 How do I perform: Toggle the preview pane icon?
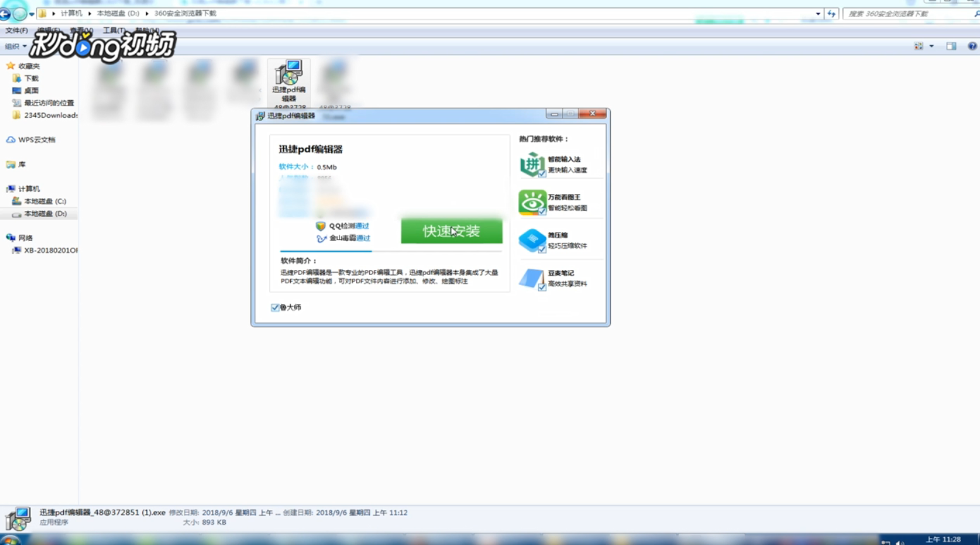click(x=951, y=46)
